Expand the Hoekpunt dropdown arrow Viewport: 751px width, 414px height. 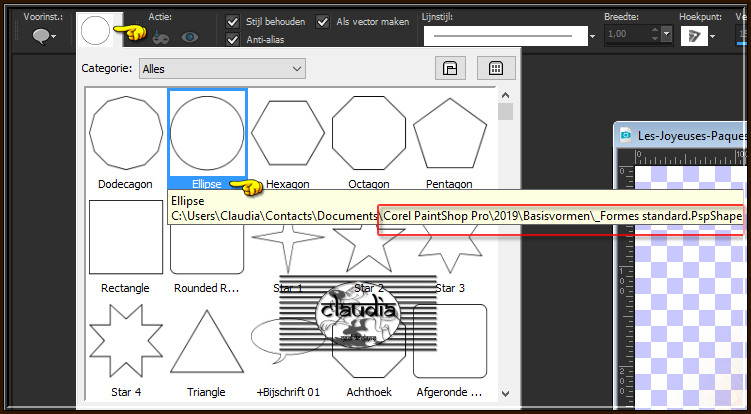click(x=713, y=37)
